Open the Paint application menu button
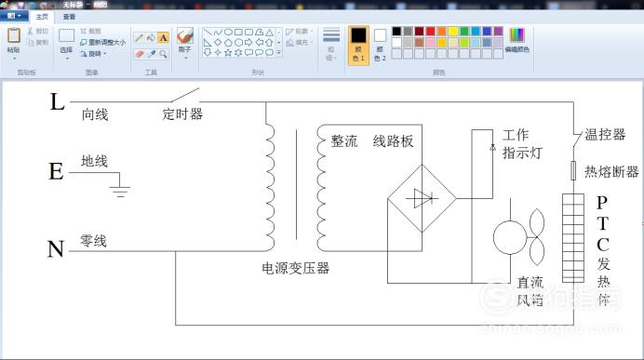 pos(14,16)
